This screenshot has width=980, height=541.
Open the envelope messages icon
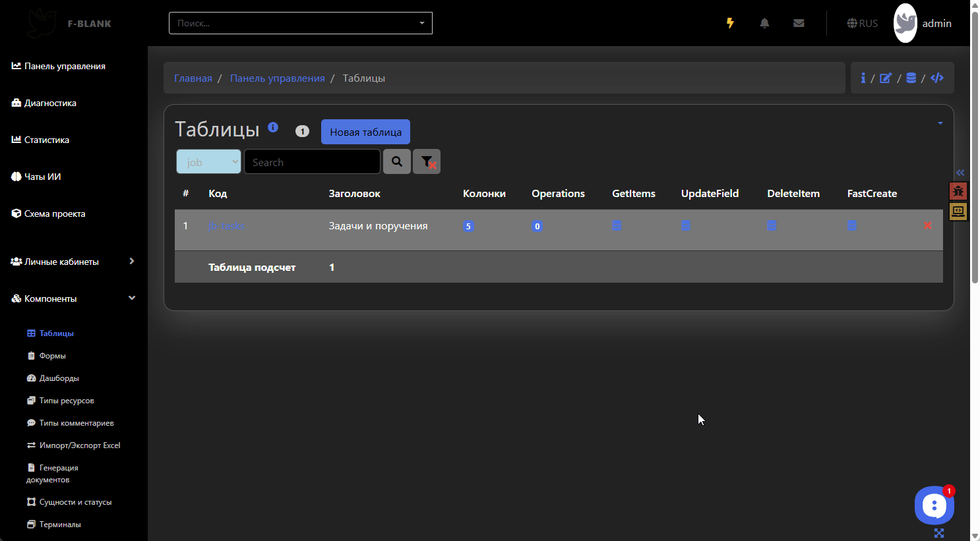pos(799,23)
